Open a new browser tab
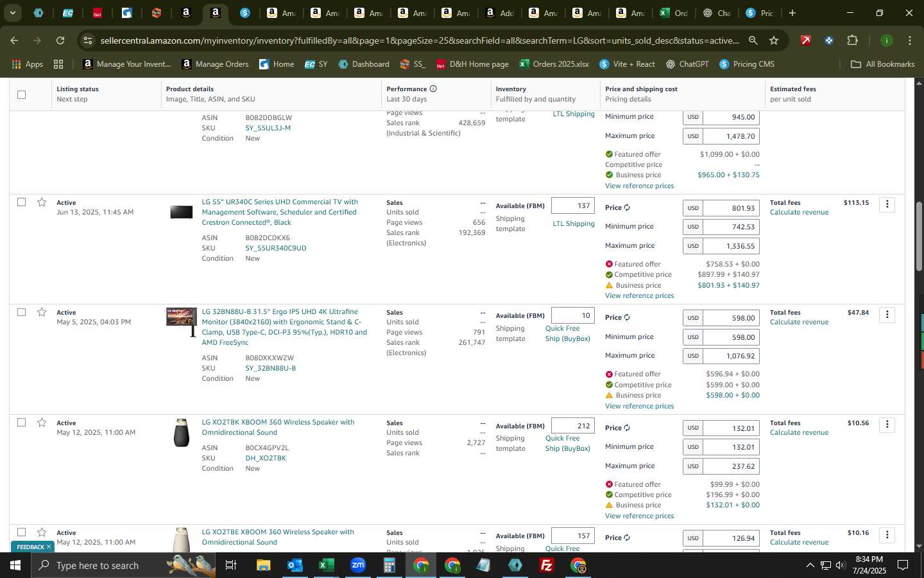This screenshot has width=924, height=578. [x=792, y=13]
